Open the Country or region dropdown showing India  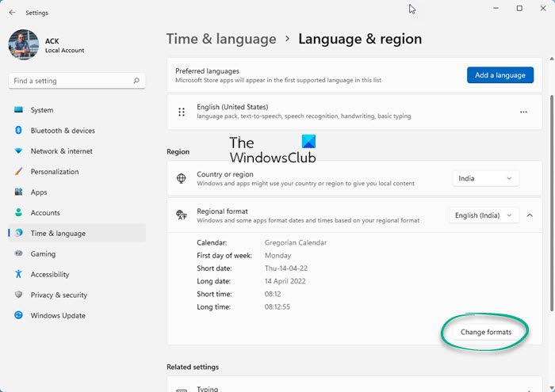486,178
